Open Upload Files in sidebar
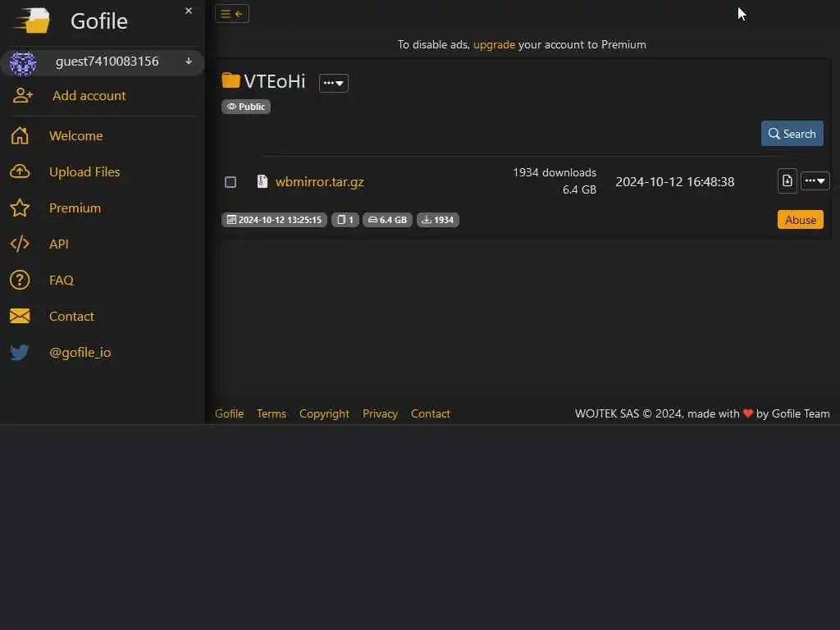 84,171
